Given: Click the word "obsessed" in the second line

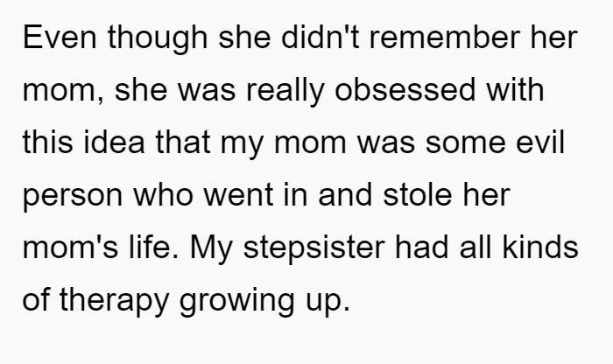Looking at the screenshot, I should click(405, 89).
